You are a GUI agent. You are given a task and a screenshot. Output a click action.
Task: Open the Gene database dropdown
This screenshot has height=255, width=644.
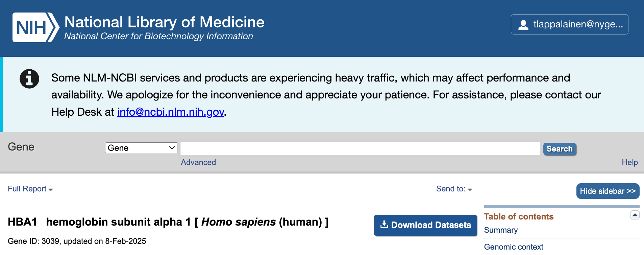click(x=141, y=148)
